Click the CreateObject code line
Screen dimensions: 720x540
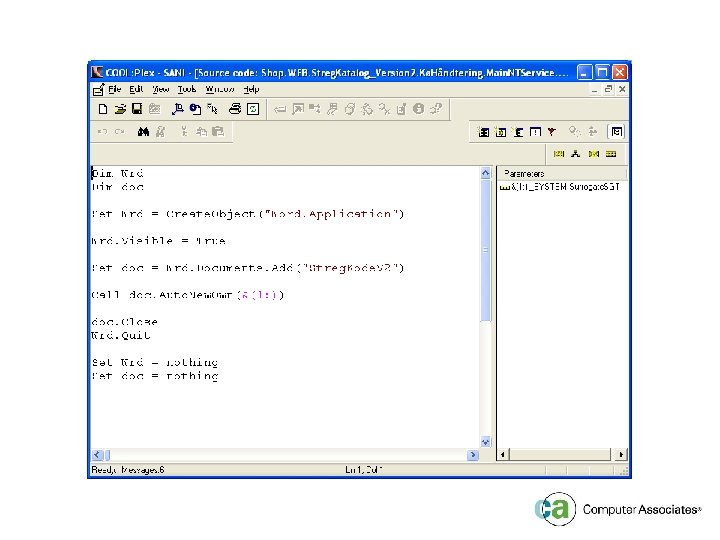tap(248, 214)
